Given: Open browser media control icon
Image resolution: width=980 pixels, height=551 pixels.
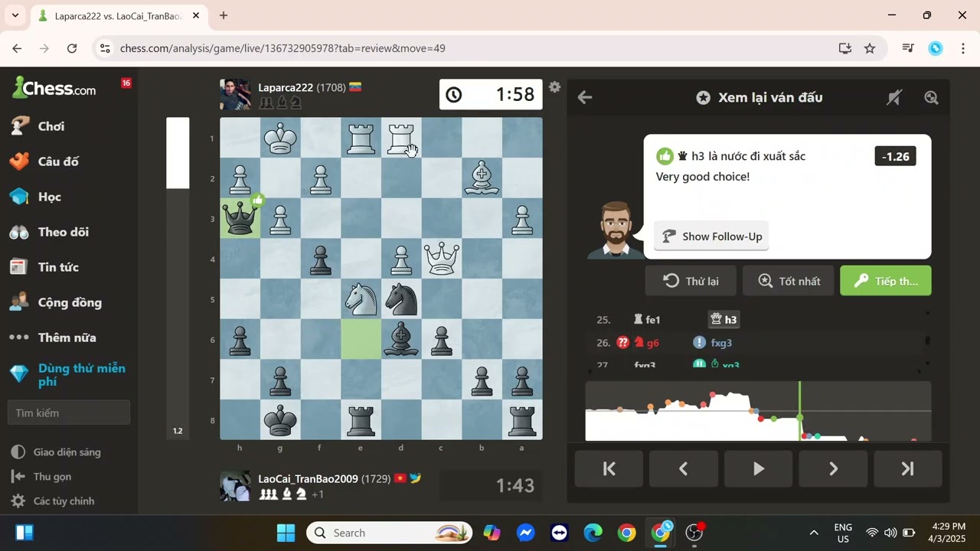Looking at the screenshot, I should (908, 48).
